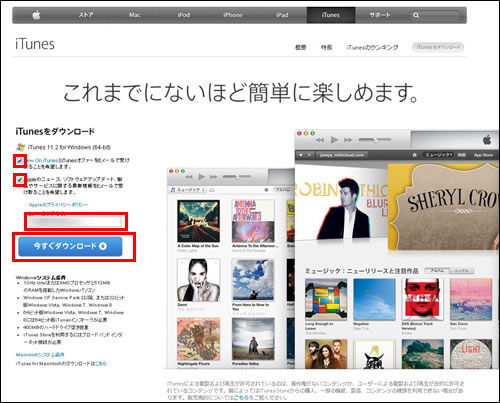500x403 pixels.
Task: Open ミュージック library dropdown in back iTunes window
Action: (x=188, y=190)
